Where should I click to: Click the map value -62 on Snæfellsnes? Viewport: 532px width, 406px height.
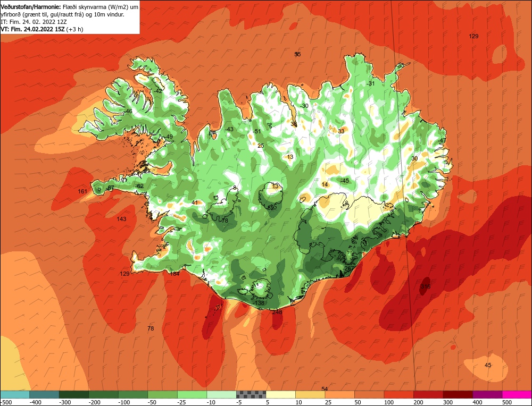[x=139, y=186]
